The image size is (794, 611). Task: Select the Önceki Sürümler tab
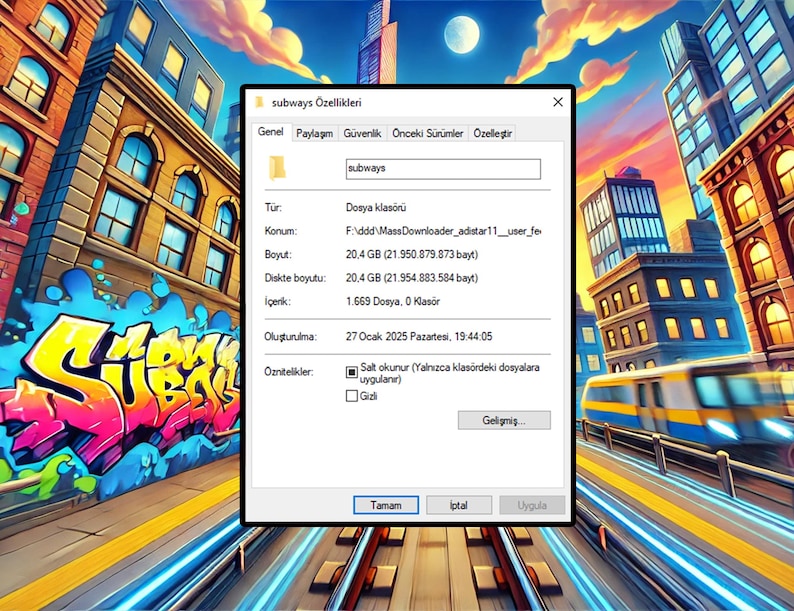pos(427,133)
